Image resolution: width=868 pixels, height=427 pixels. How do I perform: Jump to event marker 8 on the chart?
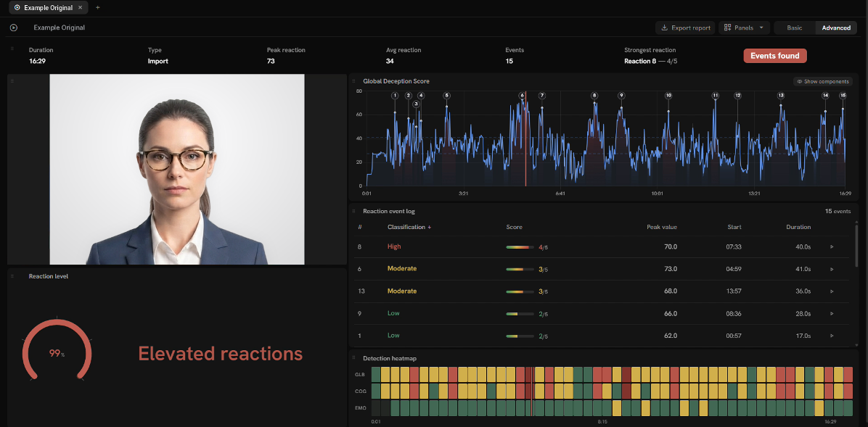tap(594, 96)
